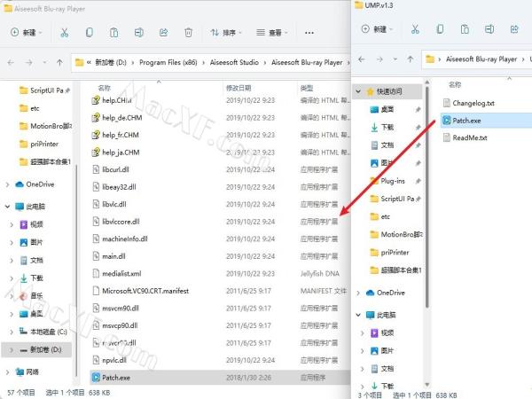
Task: Open Downloads under Quick Access in UMP.v1.3 sidebar
Action: pyautogui.click(x=382, y=127)
